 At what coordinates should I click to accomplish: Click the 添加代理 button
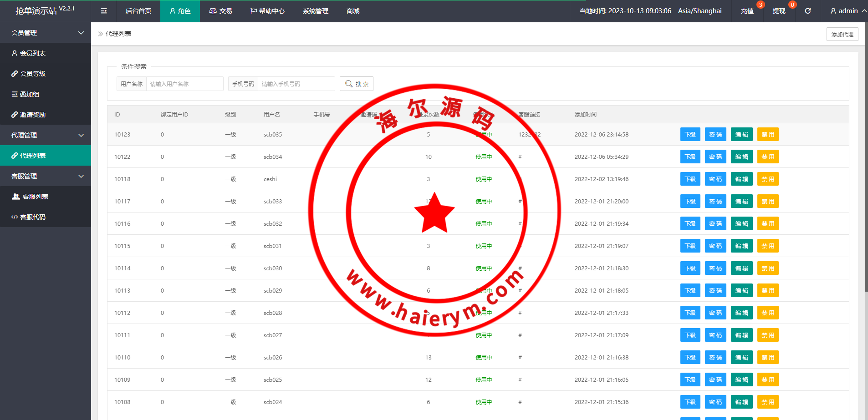842,34
